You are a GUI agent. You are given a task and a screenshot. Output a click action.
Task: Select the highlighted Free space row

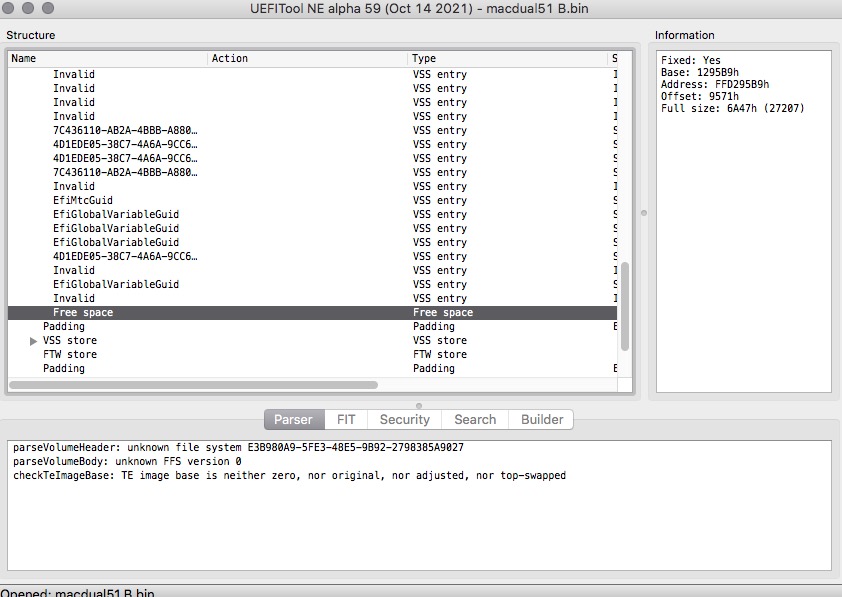click(x=312, y=312)
